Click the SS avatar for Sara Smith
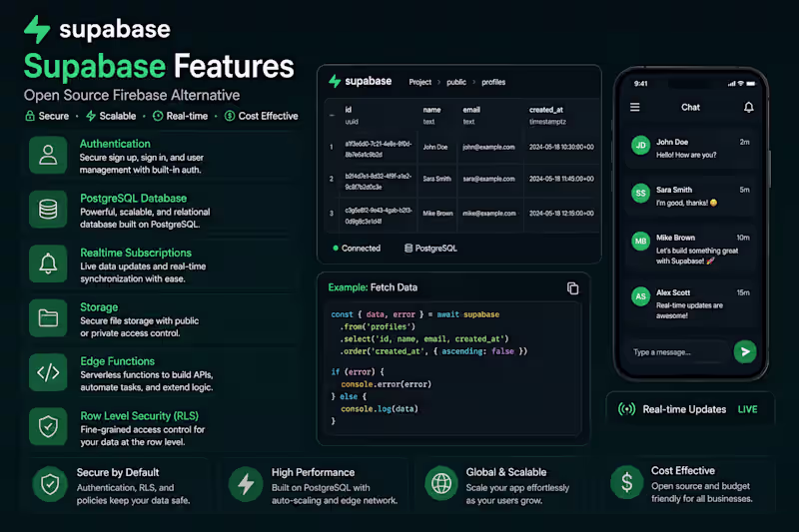Screen dimensions: 799x532 (640, 193)
